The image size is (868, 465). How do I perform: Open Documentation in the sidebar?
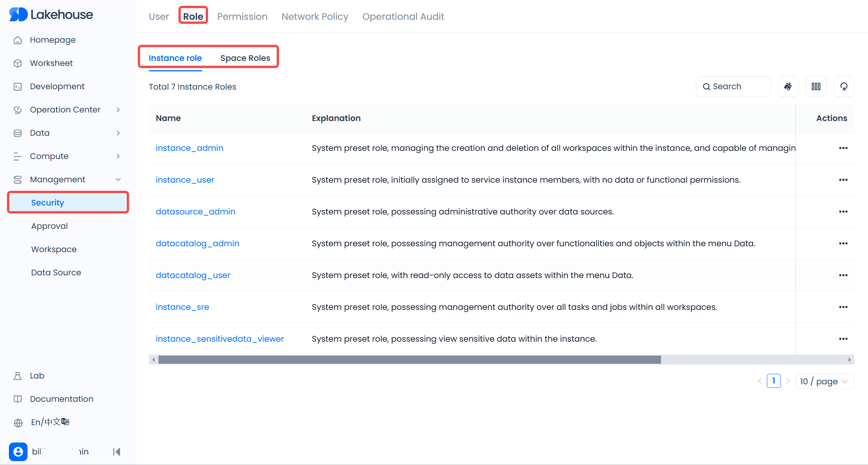[61, 399]
